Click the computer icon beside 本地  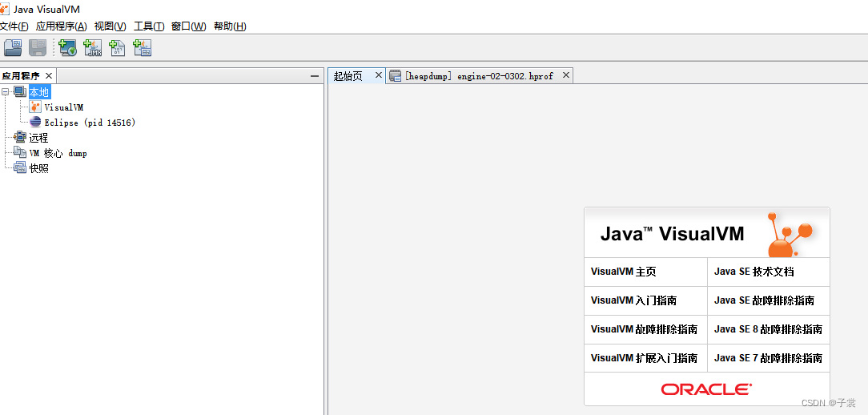20,92
